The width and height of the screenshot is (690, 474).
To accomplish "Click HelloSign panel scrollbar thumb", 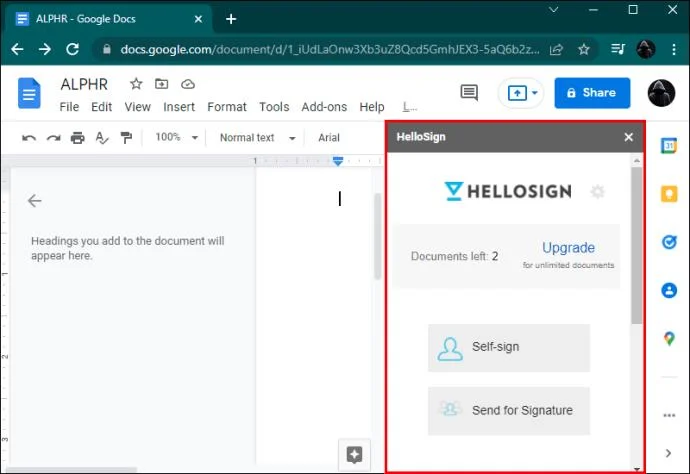I will pos(636,246).
